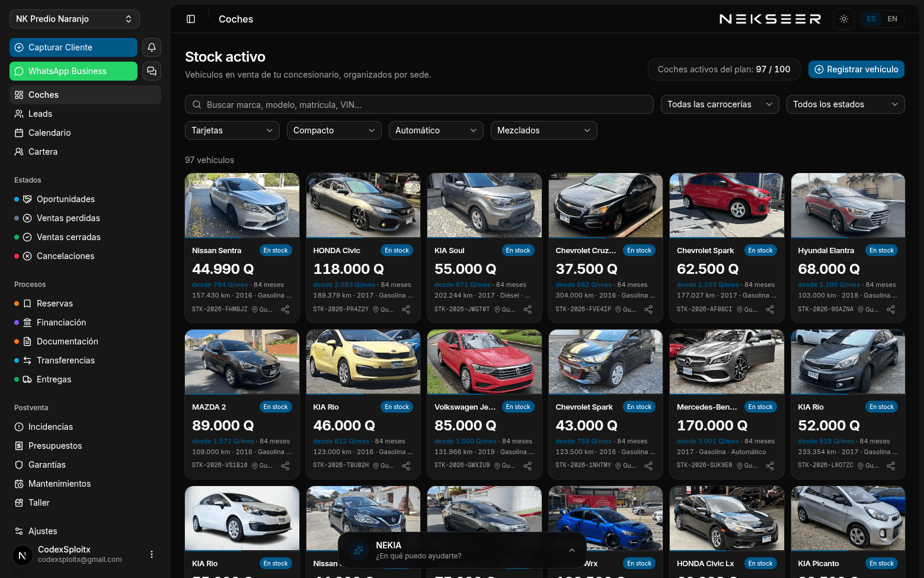Switch theme with the sun icon
Image resolution: width=924 pixels, height=578 pixels.
pyautogui.click(x=844, y=19)
